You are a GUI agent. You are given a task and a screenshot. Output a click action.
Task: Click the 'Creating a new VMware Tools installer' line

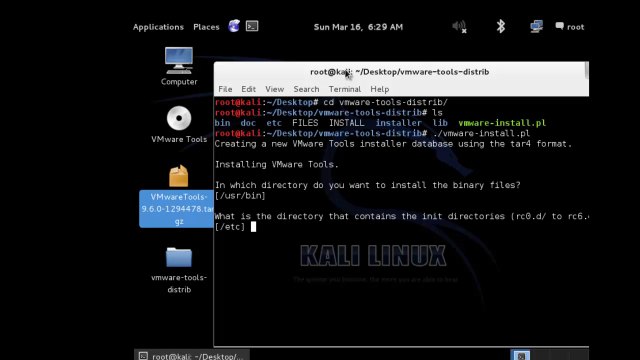[393, 144]
